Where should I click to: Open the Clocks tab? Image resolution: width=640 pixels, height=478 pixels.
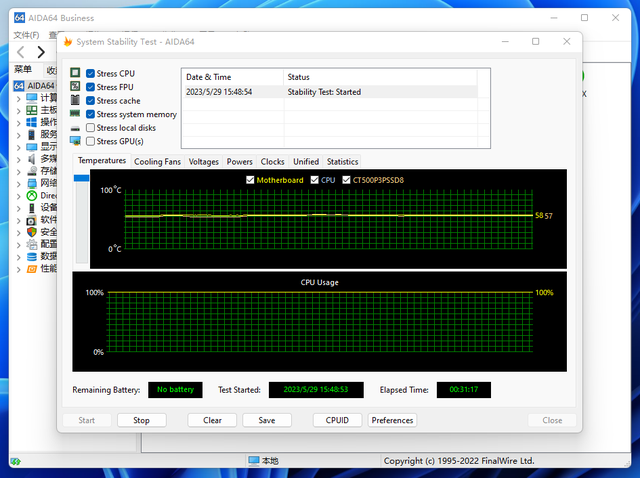(x=272, y=162)
